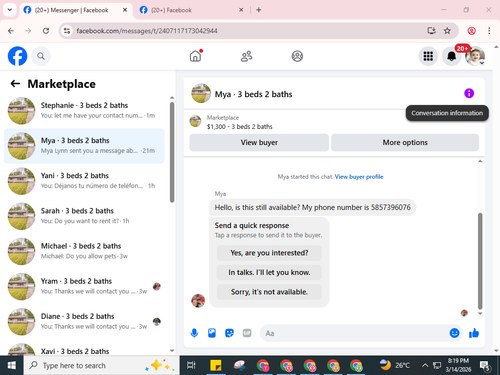Close the Messenger | Facebook tab
Image resolution: width=500 pixels, height=375 pixels.
[x=125, y=10]
